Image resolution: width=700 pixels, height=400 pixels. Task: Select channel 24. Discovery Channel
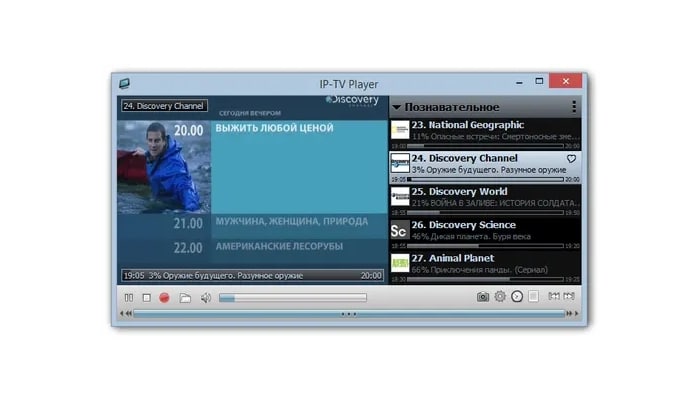486,167
